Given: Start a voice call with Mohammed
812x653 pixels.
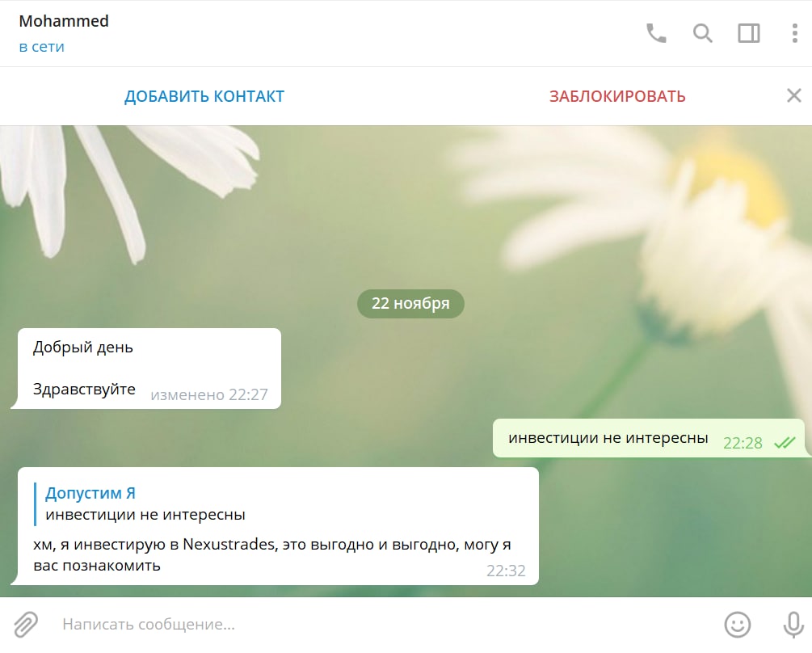Looking at the screenshot, I should (656, 33).
